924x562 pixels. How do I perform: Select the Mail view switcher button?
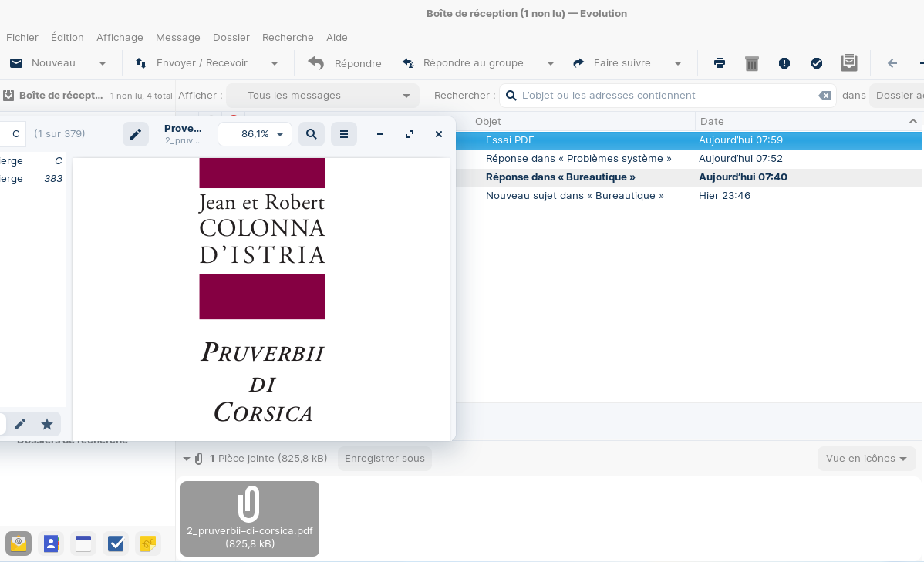coord(19,543)
